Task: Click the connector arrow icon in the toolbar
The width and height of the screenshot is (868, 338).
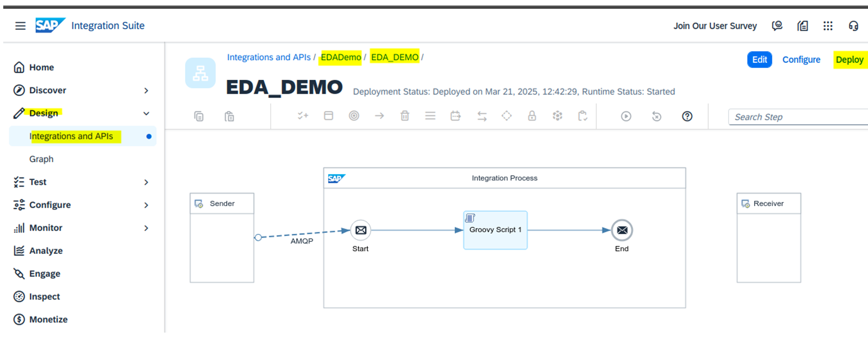Action: coord(379,116)
